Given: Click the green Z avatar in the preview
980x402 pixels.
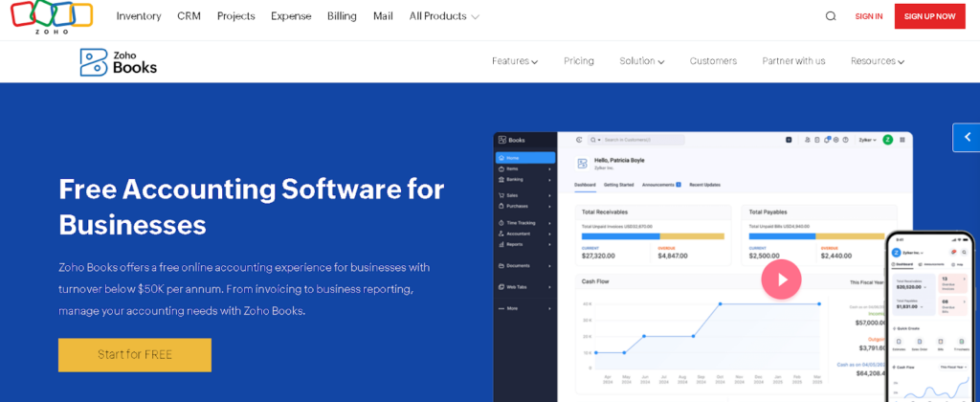Looking at the screenshot, I should 887,140.
